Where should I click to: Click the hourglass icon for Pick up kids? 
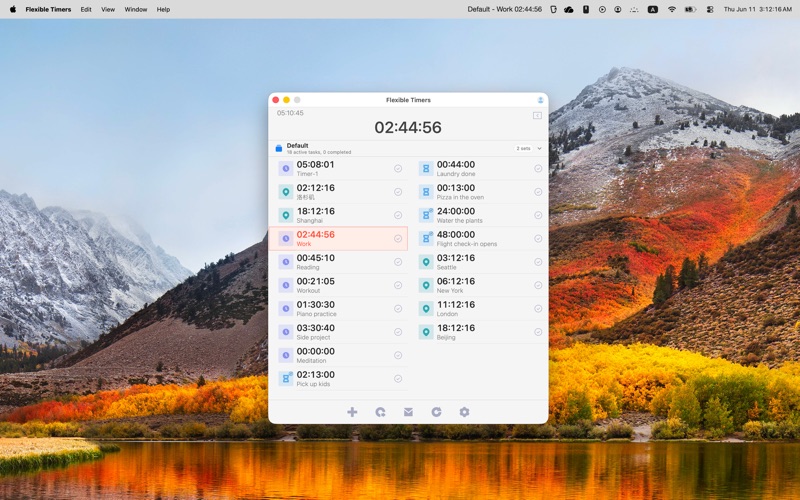[x=286, y=379]
